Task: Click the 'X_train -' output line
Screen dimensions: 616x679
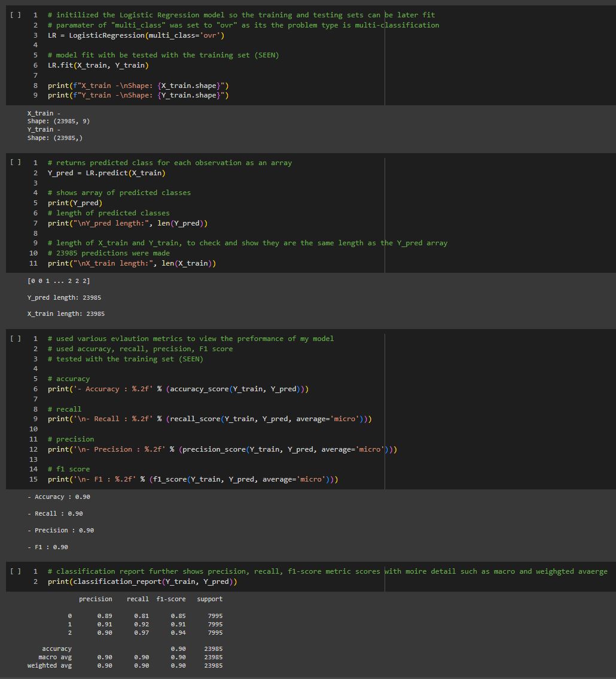Action: point(44,113)
